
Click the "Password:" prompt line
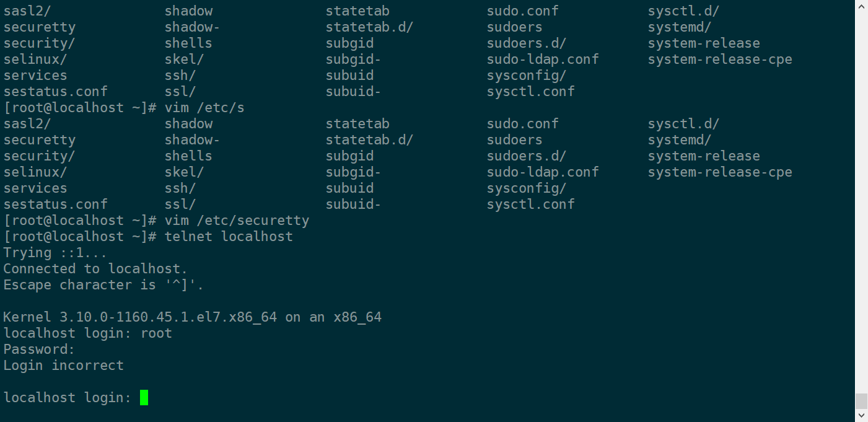coord(39,349)
